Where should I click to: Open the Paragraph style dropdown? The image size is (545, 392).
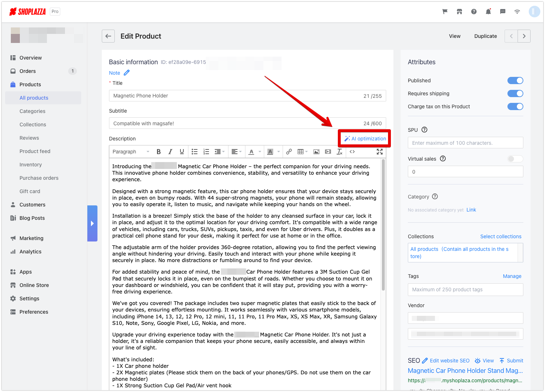(131, 152)
